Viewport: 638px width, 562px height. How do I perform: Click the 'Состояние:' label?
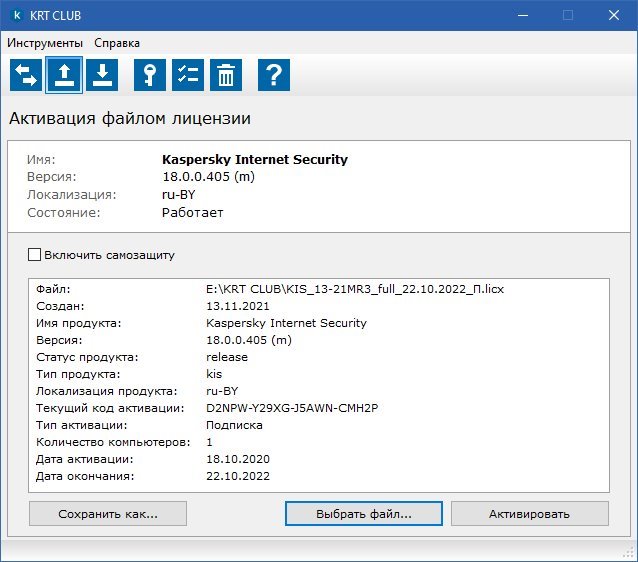(x=63, y=212)
